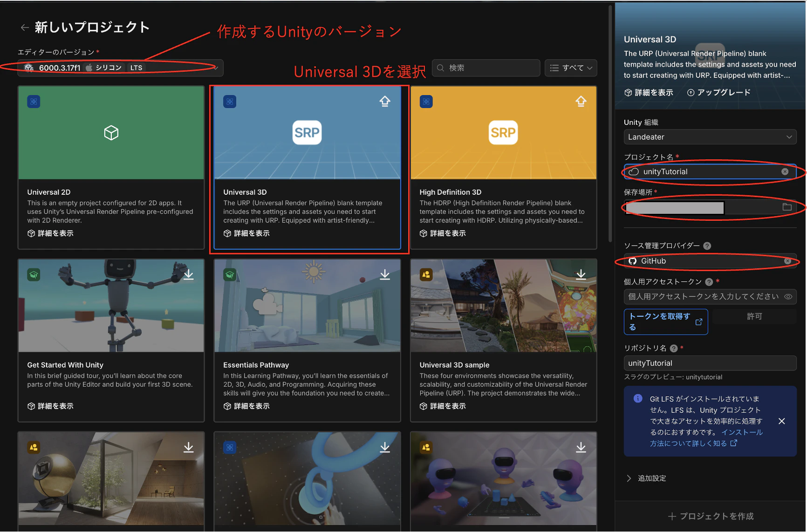Click learning badge on Get Started With Unity
Screen dimensions: 807x532
click(34, 275)
